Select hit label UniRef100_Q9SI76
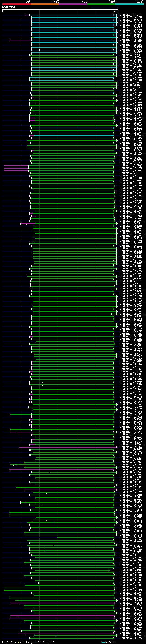This screenshot has width=146, height=644. tap(131, 82)
